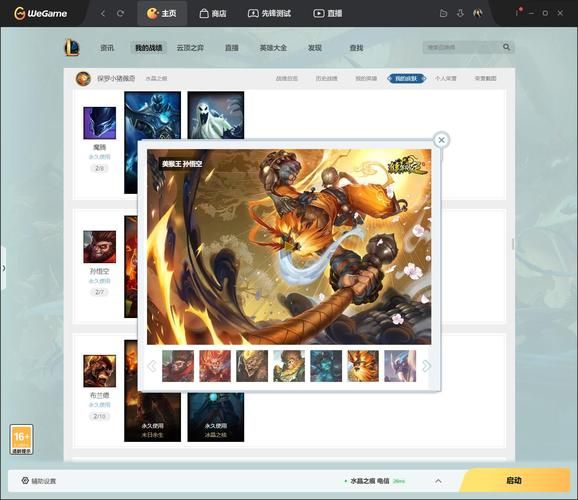
Task: Click the magnifier search icon
Action: click(506, 47)
